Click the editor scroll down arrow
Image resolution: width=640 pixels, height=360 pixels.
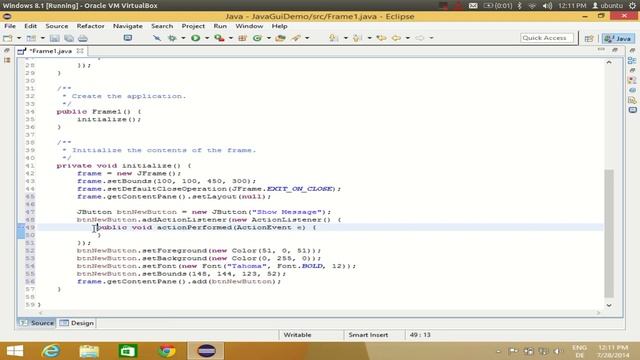609,305
